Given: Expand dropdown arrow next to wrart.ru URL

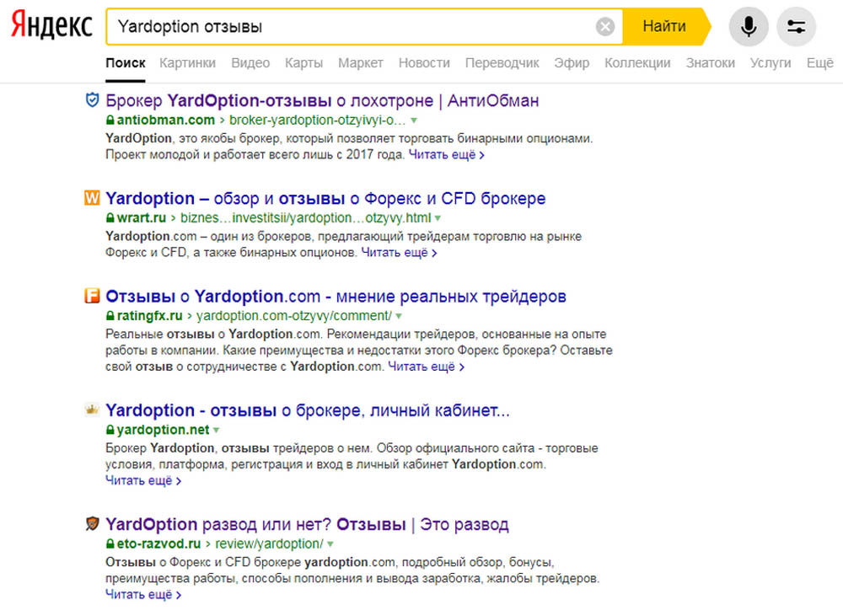Looking at the screenshot, I should (438, 218).
